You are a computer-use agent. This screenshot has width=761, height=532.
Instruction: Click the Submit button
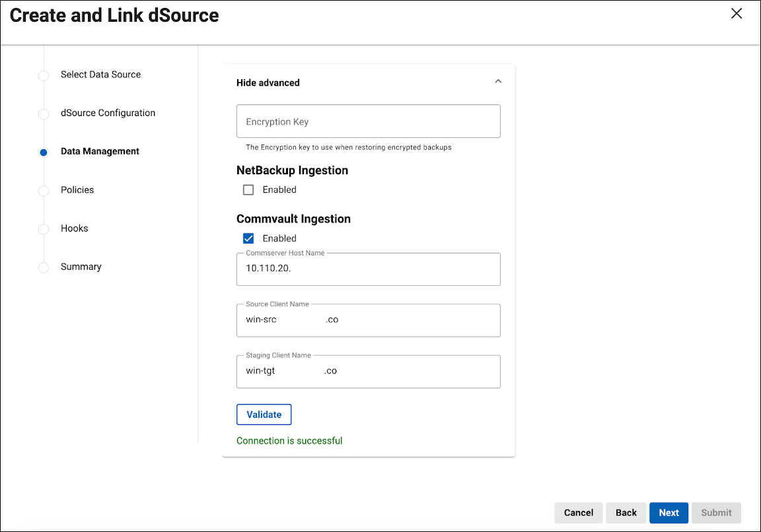(x=716, y=513)
